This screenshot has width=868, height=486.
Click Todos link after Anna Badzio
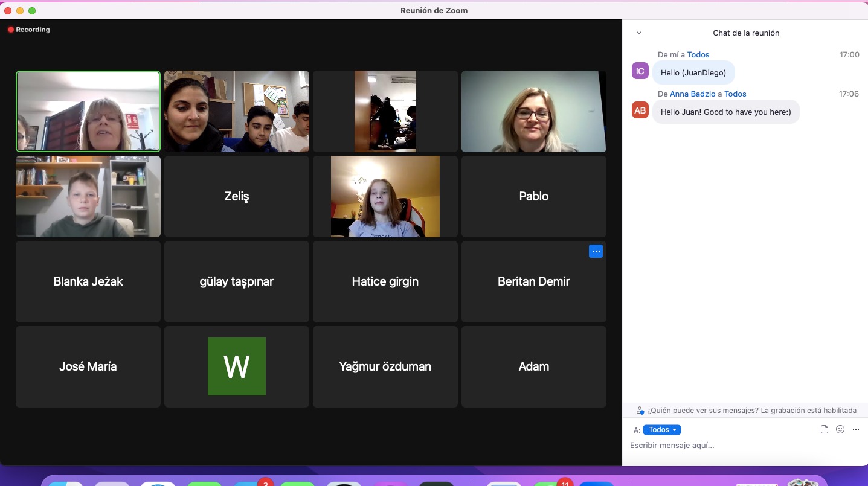point(735,94)
